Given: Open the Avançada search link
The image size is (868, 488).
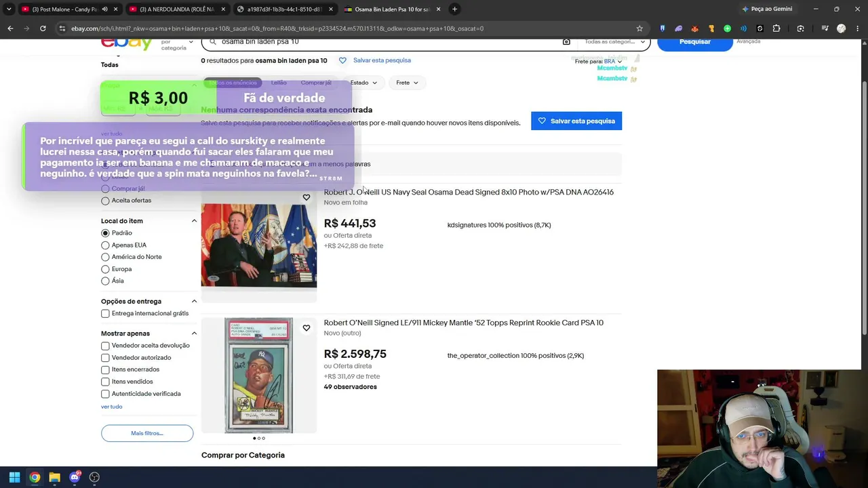Looking at the screenshot, I should coord(749,41).
